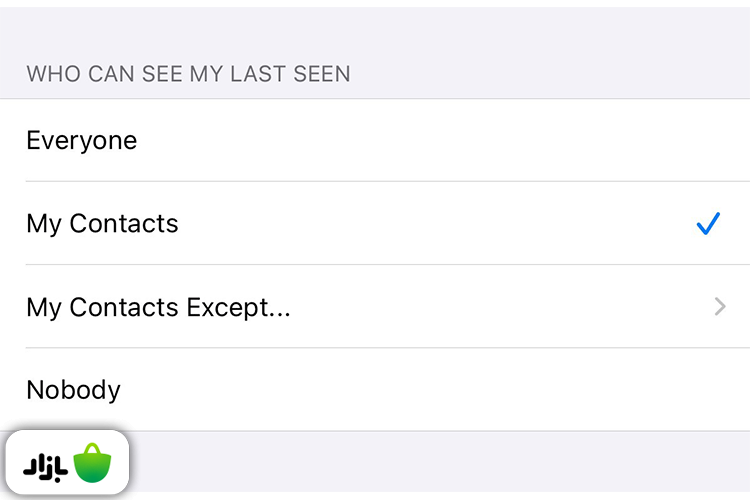Click the gray footer area beside Bazaar badge
This screenshot has width=750, height=500.
pyautogui.click(x=440, y=463)
